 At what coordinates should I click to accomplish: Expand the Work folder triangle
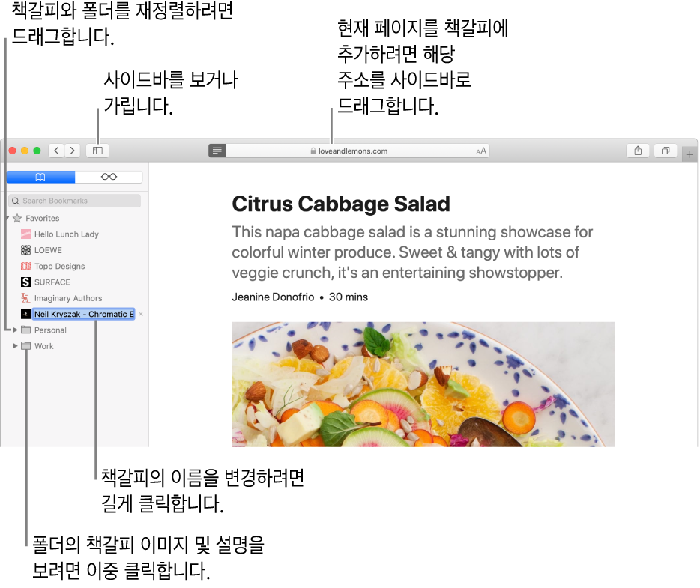15,346
